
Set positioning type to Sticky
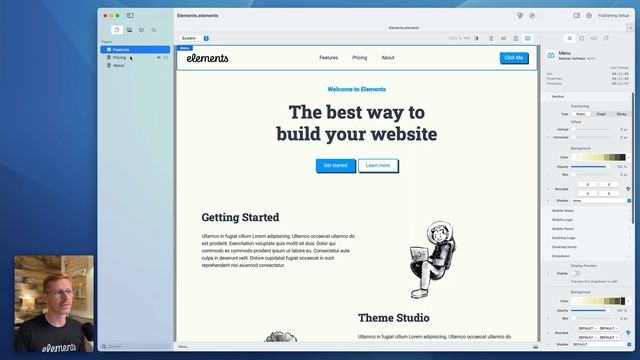point(621,114)
